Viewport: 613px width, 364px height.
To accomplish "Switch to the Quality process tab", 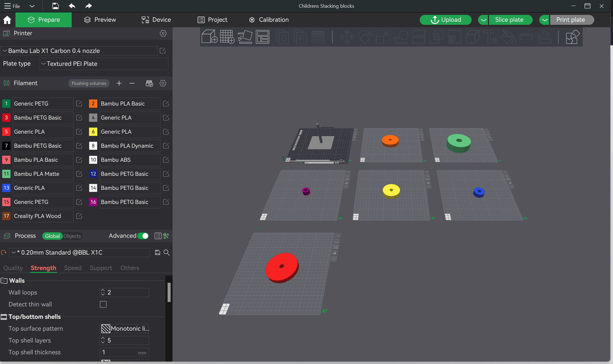I will pyautogui.click(x=13, y=268).
